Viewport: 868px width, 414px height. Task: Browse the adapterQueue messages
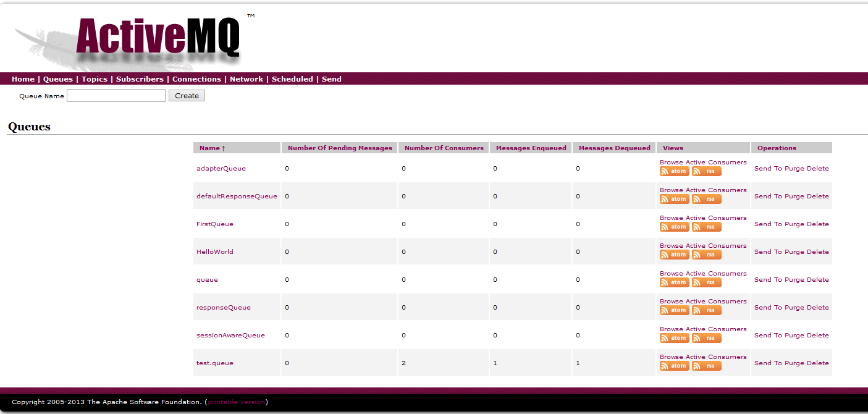click(672, 163)
